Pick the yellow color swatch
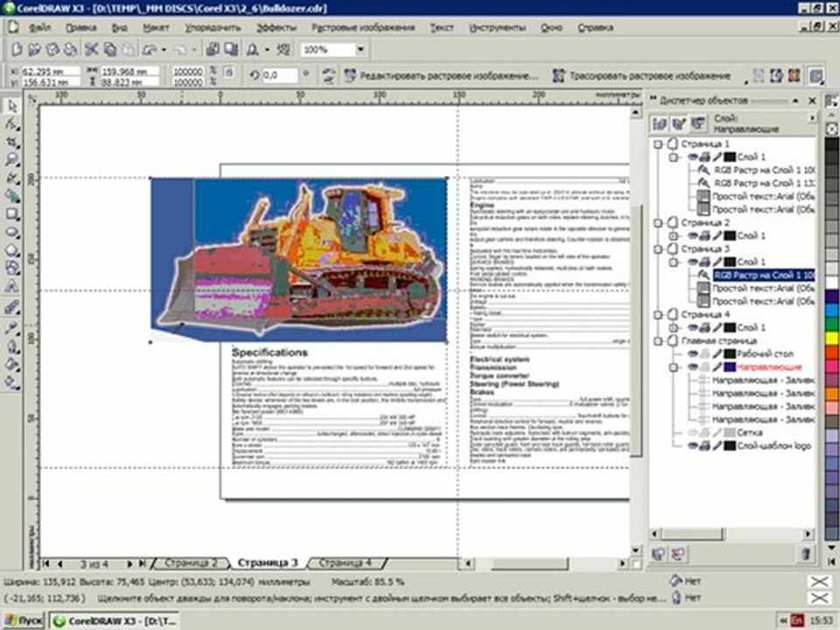This screenshot has width=840, height=630. pos(832,338)
